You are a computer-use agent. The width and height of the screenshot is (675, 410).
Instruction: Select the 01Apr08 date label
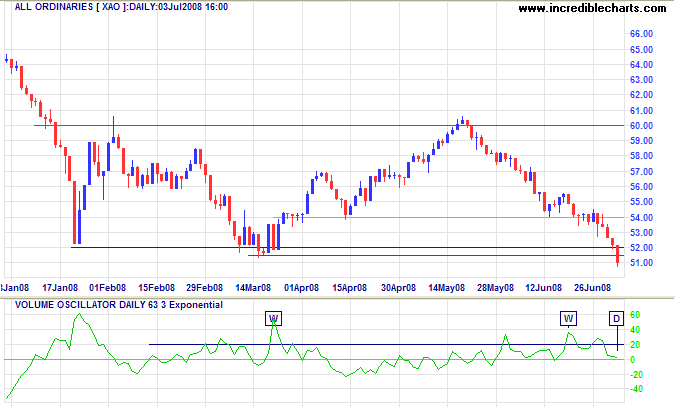tap(301, 288)
